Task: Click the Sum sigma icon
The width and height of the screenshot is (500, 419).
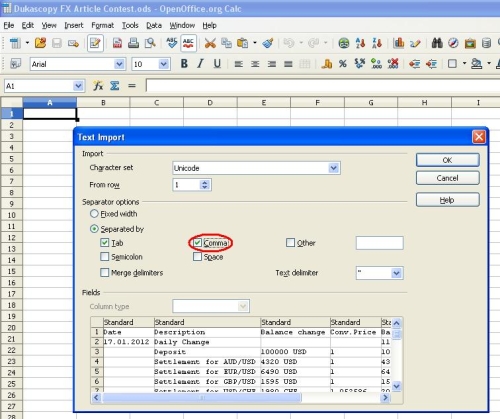Action: (x=115, y=86)
